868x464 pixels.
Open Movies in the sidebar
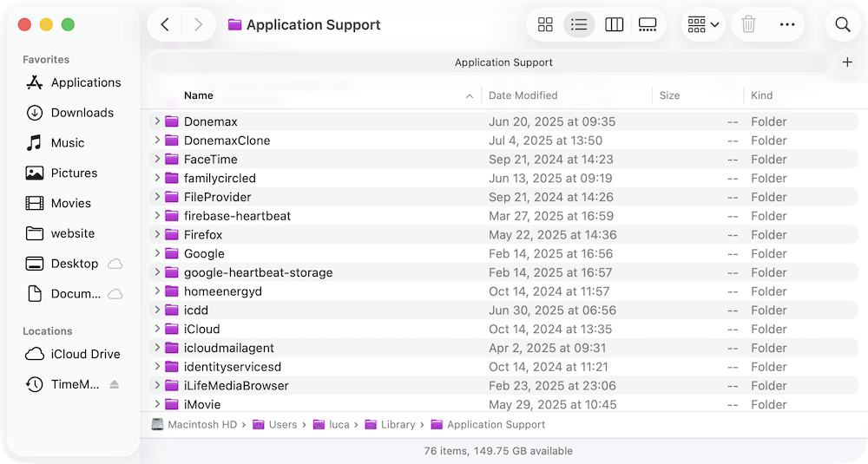coord(58,203)
